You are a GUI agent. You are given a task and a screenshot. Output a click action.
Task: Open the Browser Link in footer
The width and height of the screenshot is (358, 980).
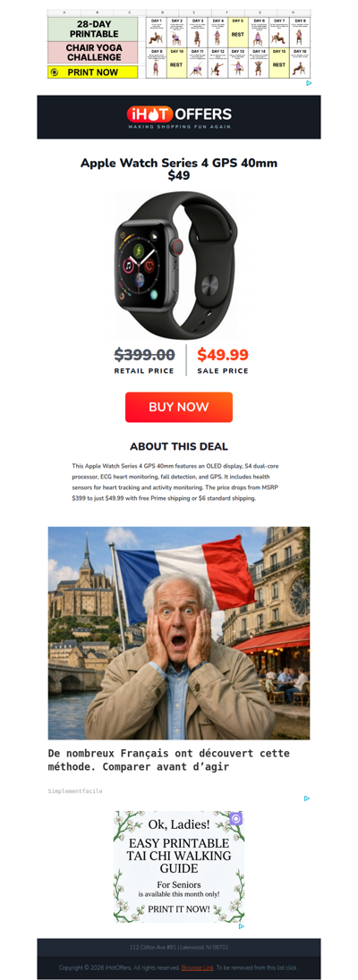pos(198,967)
